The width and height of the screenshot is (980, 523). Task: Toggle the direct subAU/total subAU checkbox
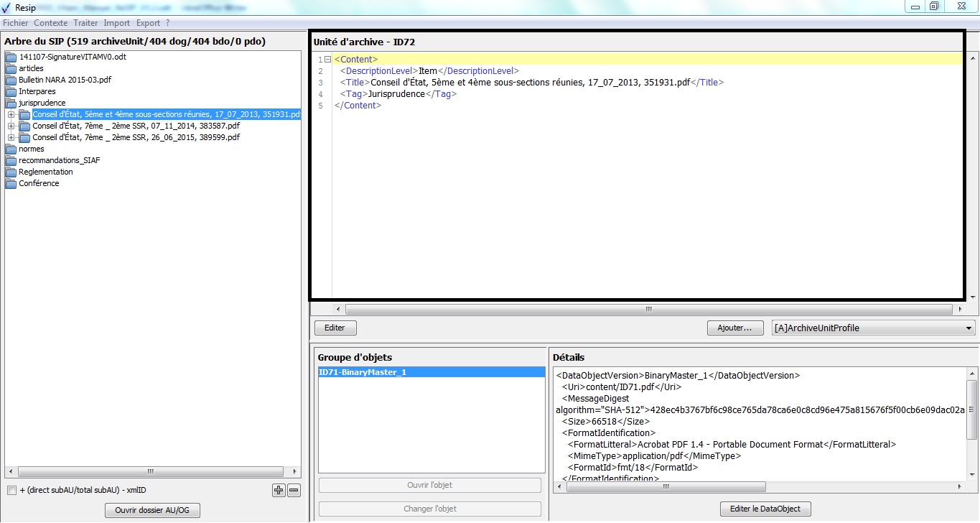pos(11,491)
